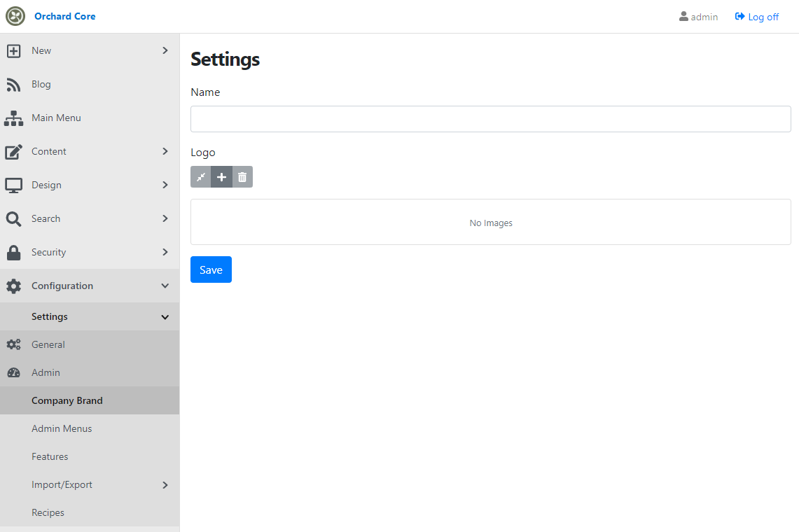This screenshot has height=532, width=799.
Task: Open the Recipes menu item
Action: pos(90,512)
